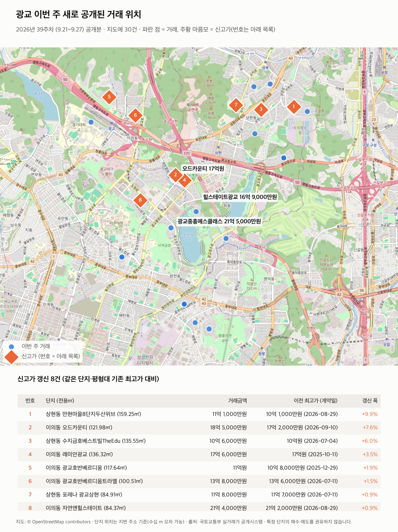Click the '+7.6%' change value
This screenshot has width=398, height=532.
(370, 428)
